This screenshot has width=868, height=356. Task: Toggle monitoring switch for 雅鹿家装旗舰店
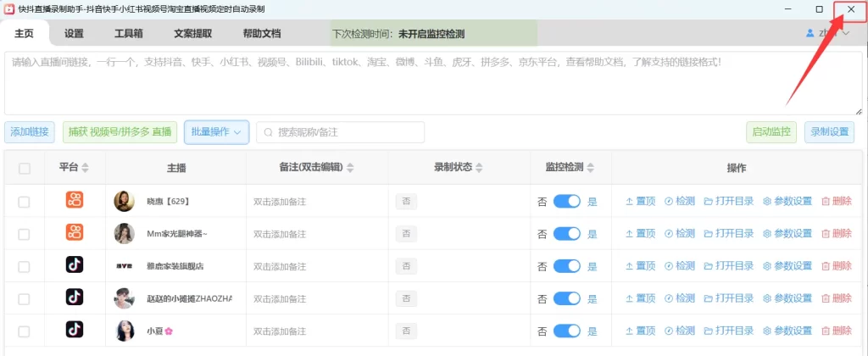[567, 266]
